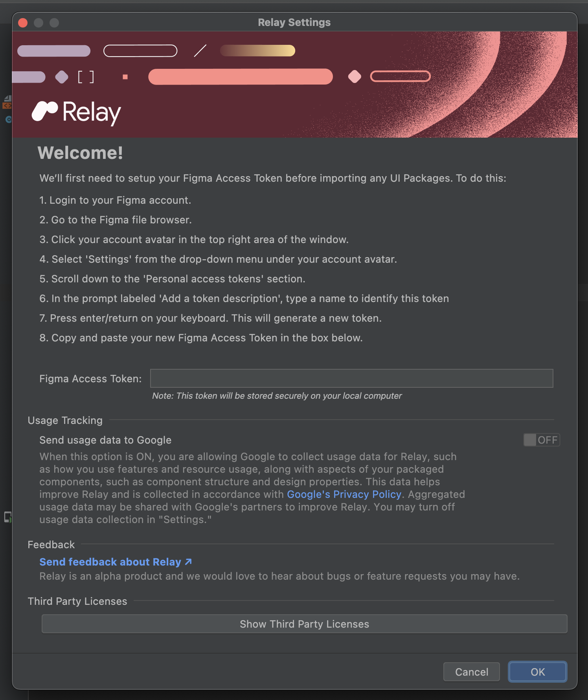Viewport: 588px width, 700px height.
Task: Click the small pink square in the banner
Action: (125, 77)
